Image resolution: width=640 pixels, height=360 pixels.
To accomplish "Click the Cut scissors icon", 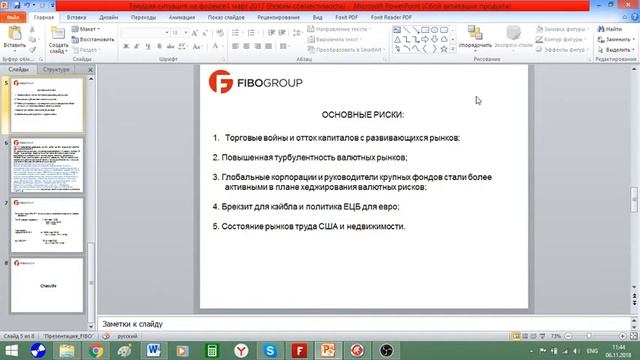I will point(32,30).
